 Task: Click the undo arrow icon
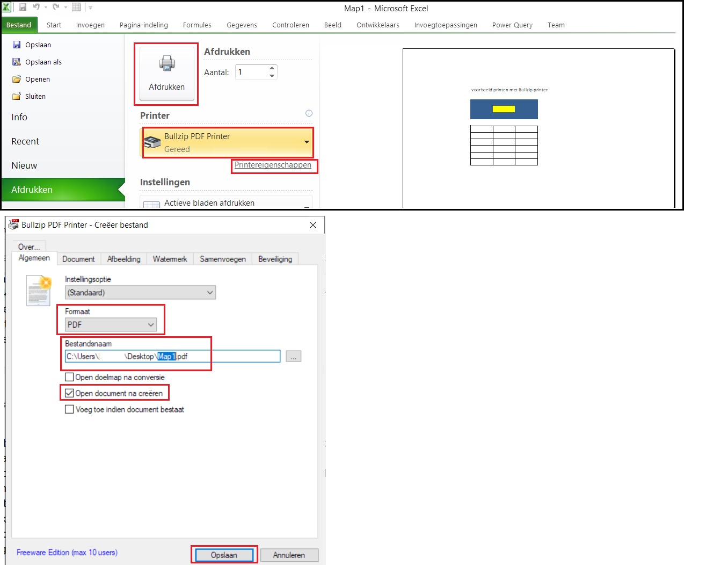pos(37,7)
